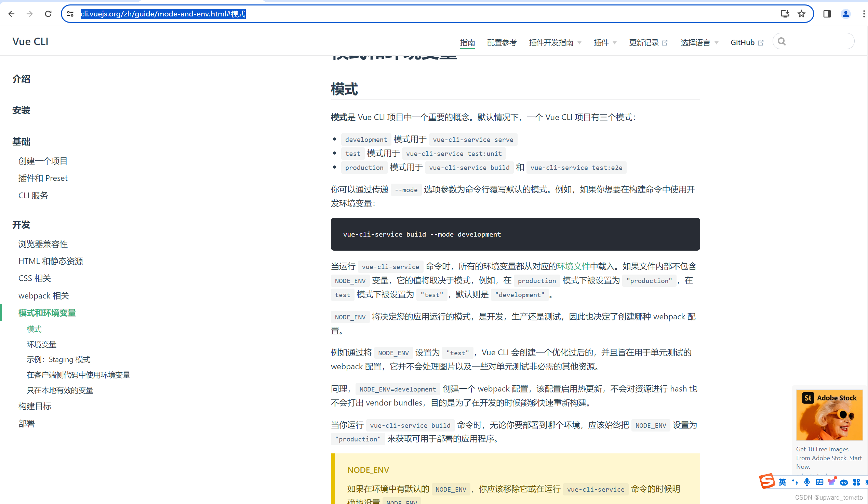Click the browser back arrow

click(11, 14)
